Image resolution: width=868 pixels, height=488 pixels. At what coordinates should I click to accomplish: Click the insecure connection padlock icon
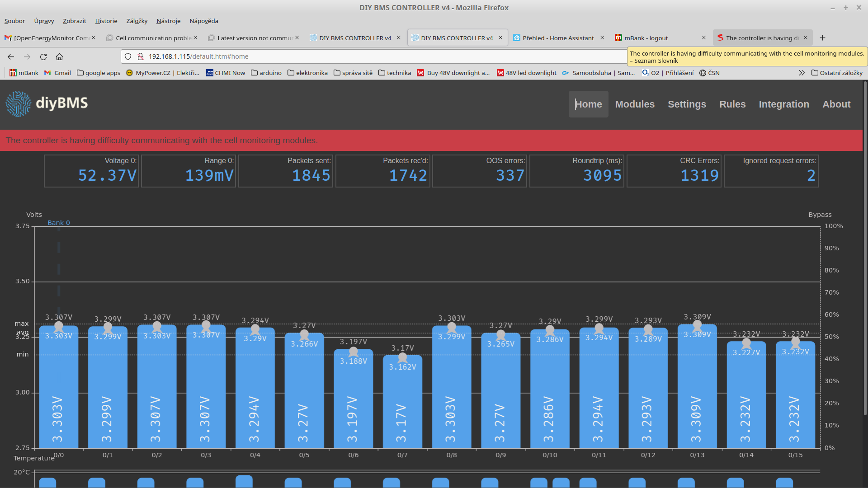(x=141, y=56)
